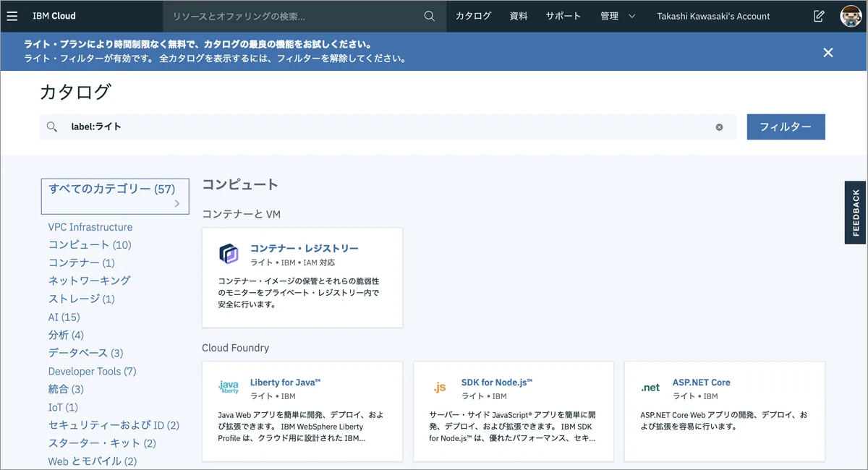Go to IBM Cloud home

(x=54, y=16)
